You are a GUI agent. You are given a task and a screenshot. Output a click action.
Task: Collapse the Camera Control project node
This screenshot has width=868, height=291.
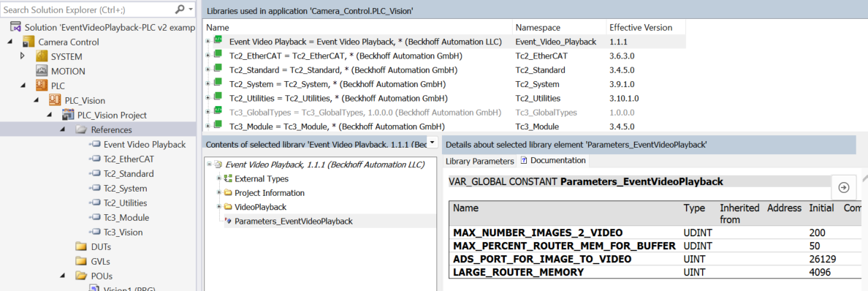click(x=9, y=42)
